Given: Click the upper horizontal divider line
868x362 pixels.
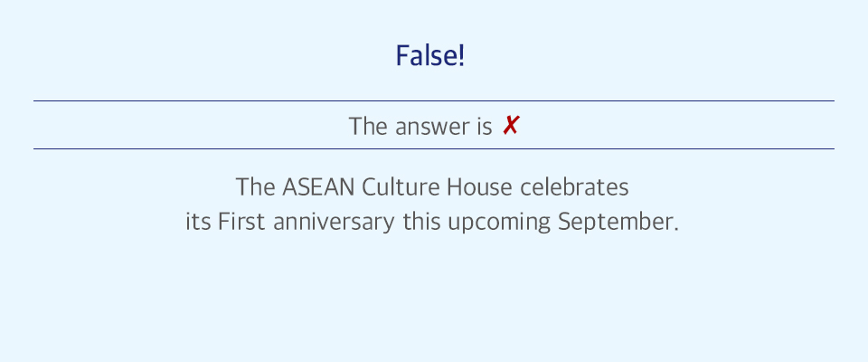Looking at the screenshot, I should [x=433, y=100].
